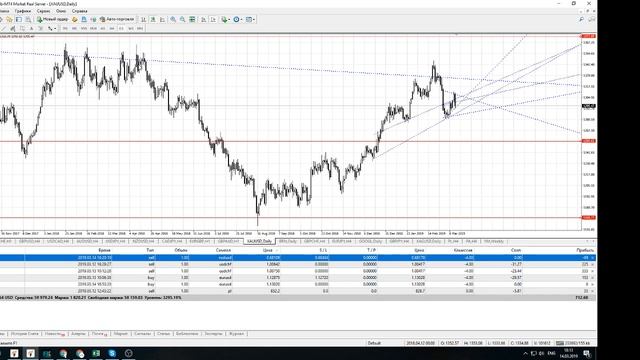Open the Сигналы terminal tab

pos(142,333)
